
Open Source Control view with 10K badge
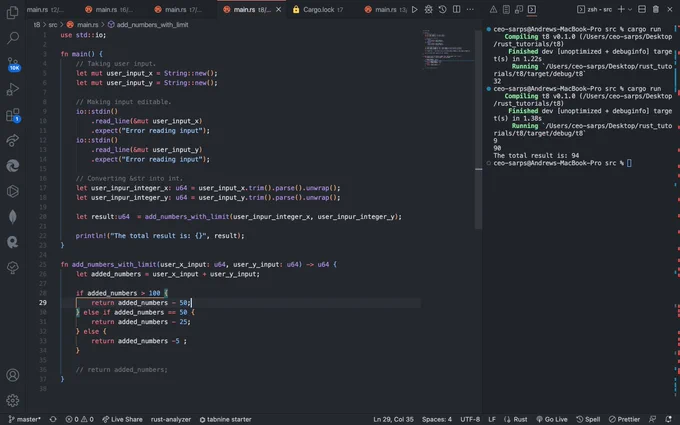tap(13, 64)
